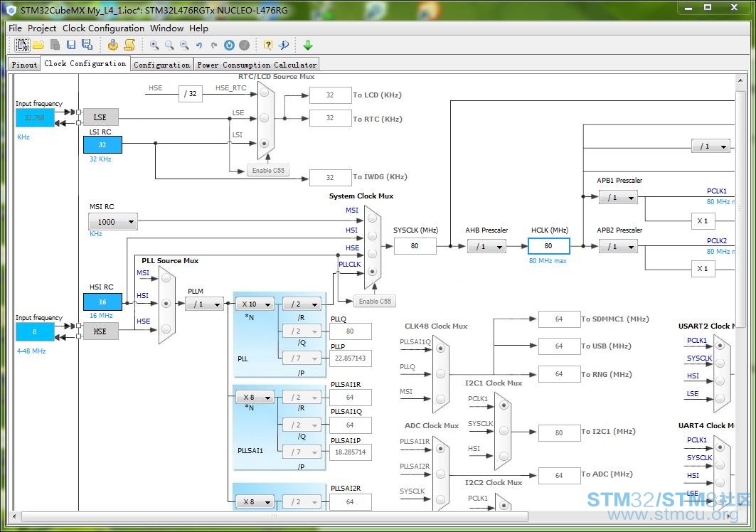Viewport: 756px width, 532px height.
Task: Click the HSI RC 16 value box
Action: click(102, 302)
